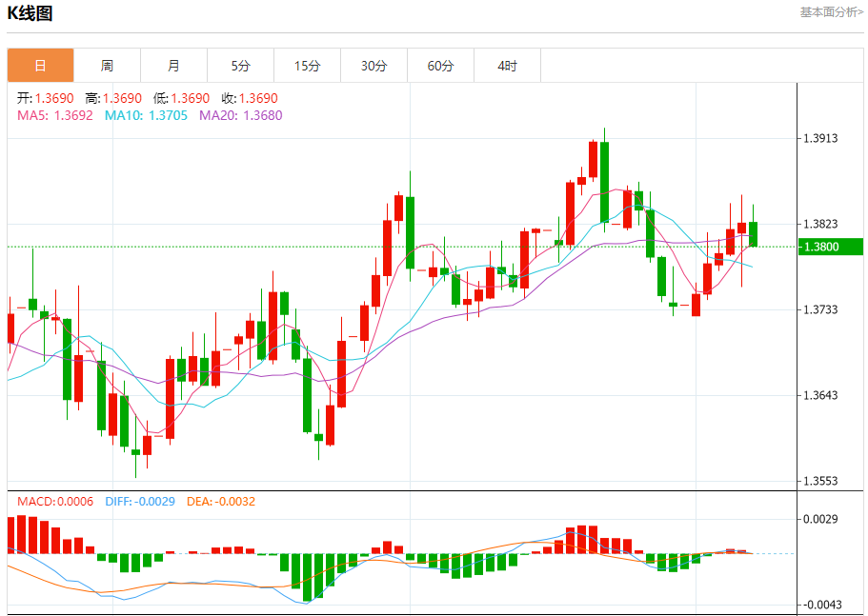Click the MACD value label

[55, 502]
